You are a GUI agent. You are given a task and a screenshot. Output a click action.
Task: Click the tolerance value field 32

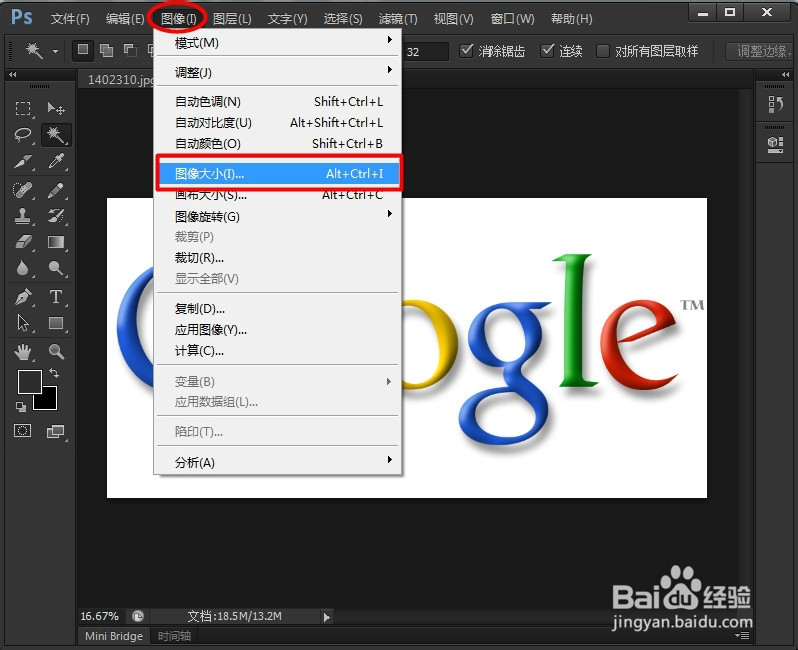(x=425, y=51)
